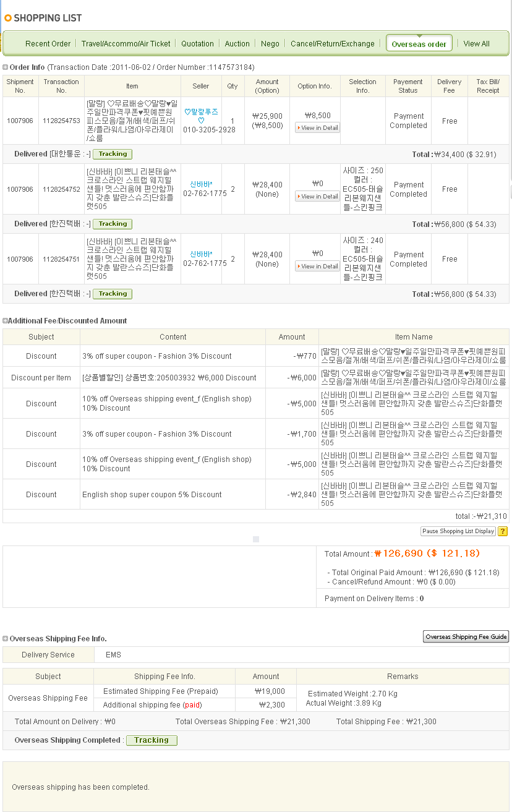The image size is (512, 812).
Task: Click Additional shipping fee amount ₩2,300
Action: click(x=272, y=705)
